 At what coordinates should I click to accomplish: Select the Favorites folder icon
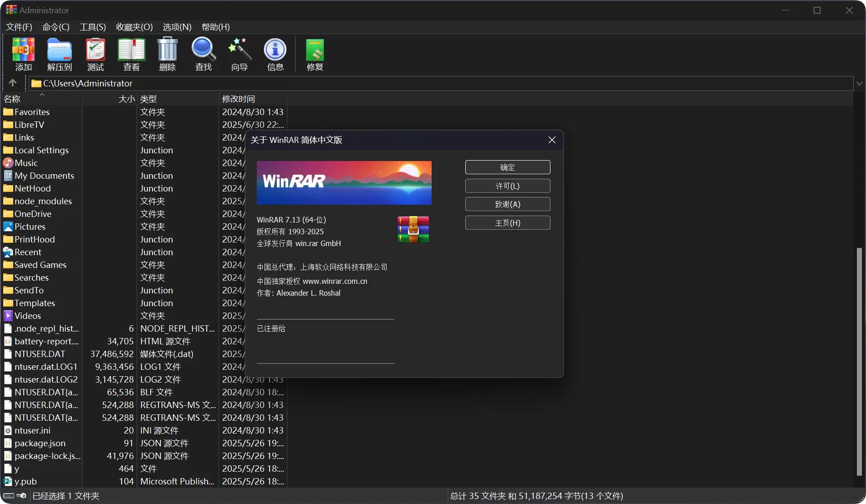(8, 112)
